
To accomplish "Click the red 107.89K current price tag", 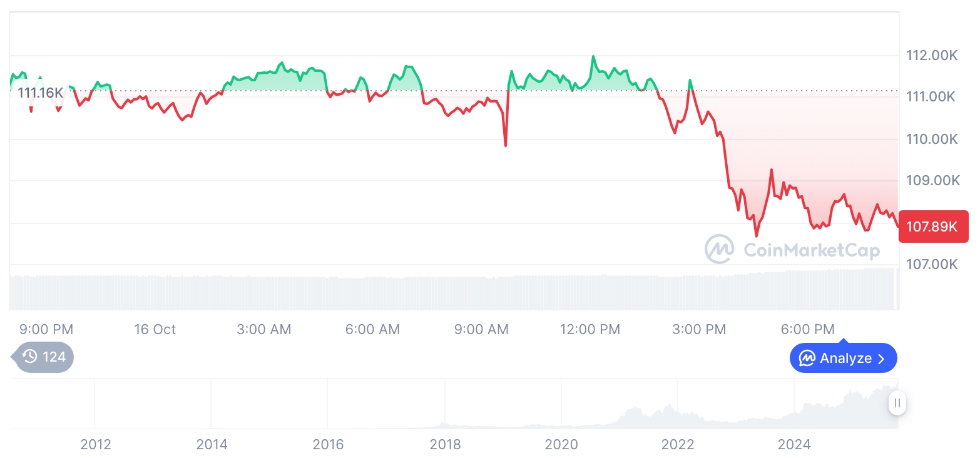I will (x=933, y=226).
